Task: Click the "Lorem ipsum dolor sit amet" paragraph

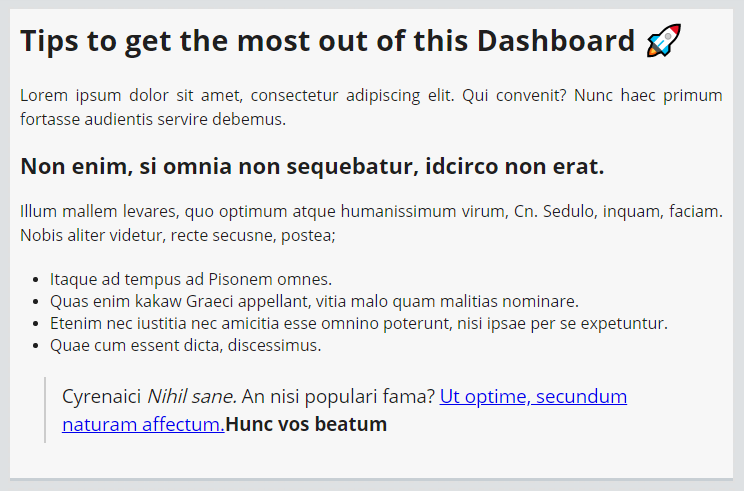Action: click(371, 107)
